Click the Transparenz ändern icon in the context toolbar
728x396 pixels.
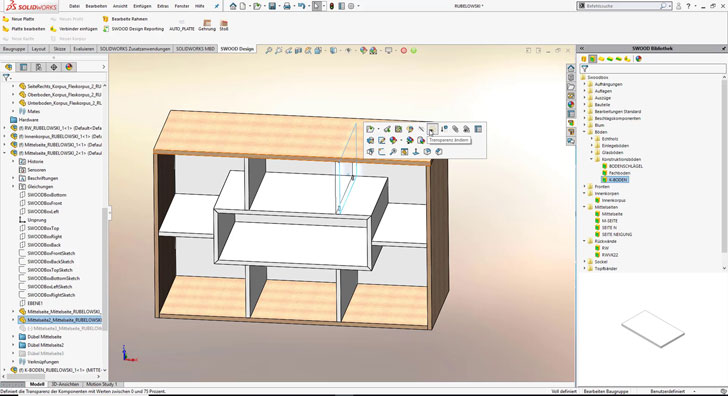(x=432, y=129)
